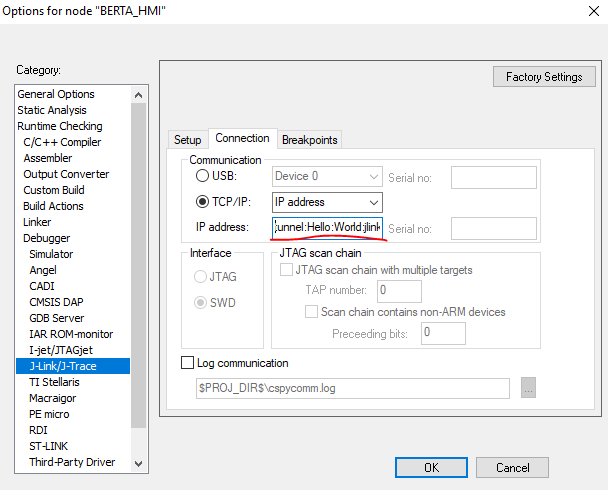Screen dimensions: 608x490
Task: Click into the IP address text field
Action: [x=327, y=228]
